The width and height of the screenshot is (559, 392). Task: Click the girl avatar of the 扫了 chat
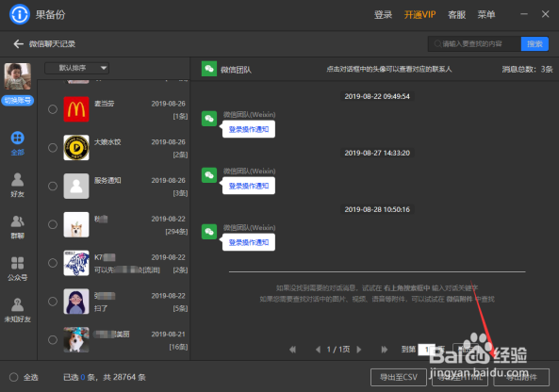click(x=76, y=302)
